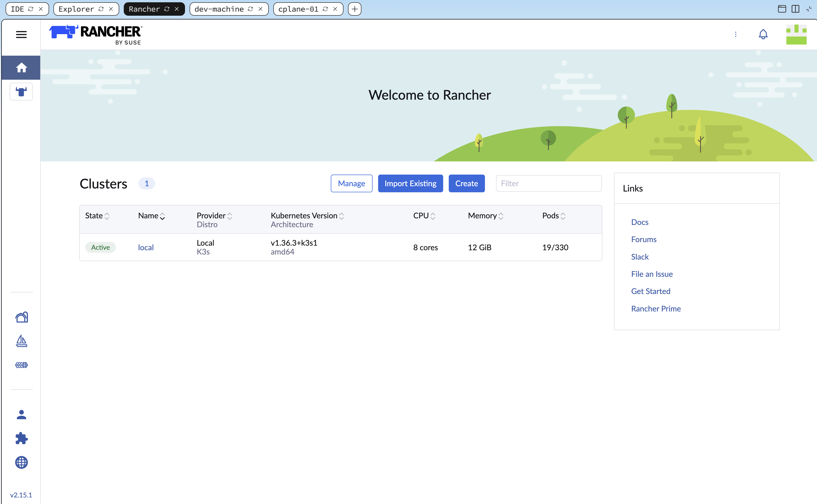817x504 pixels.
Task: Click the Local provider cell
Action: (206, 243)
